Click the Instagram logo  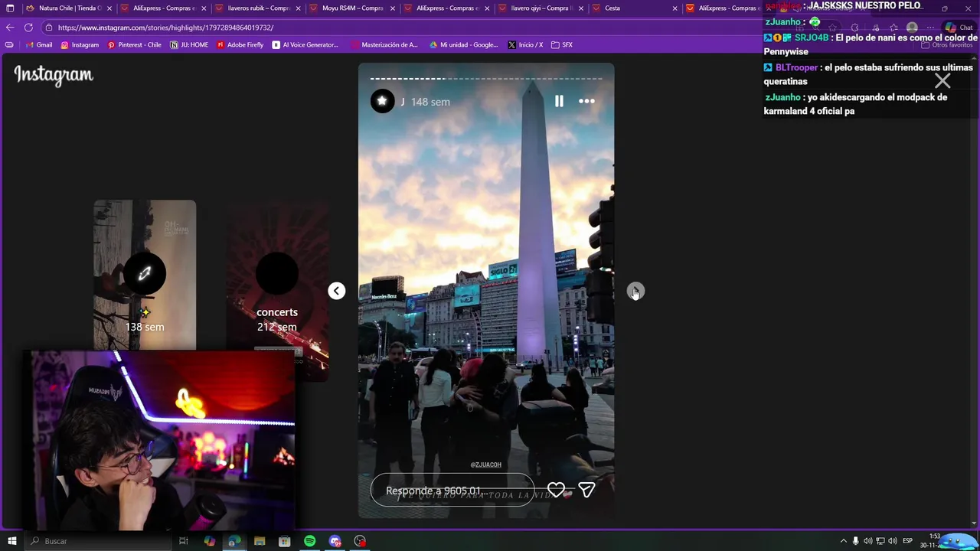[54, 75]
